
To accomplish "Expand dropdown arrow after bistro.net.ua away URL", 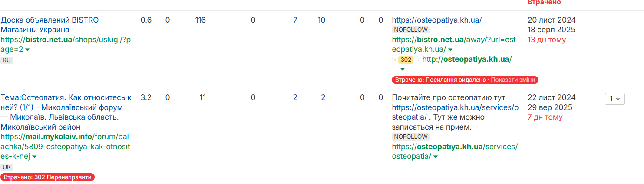I will pos(450,50).
